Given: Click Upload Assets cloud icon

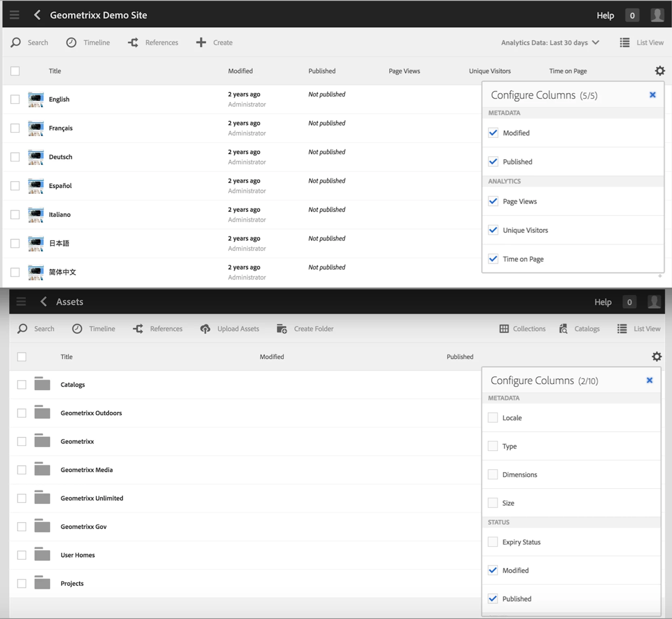Looking at the screenshot, I should point(205,328).
